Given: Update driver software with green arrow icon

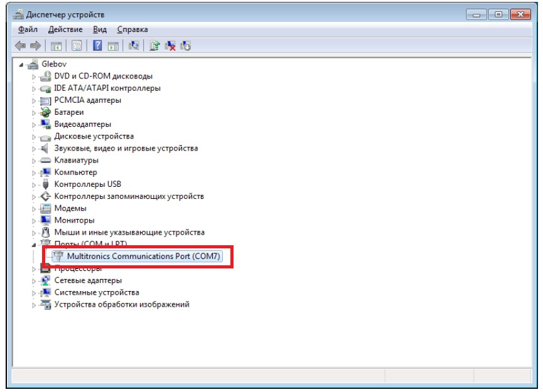Looking at the screenshot, I should [x=154, y=45].
